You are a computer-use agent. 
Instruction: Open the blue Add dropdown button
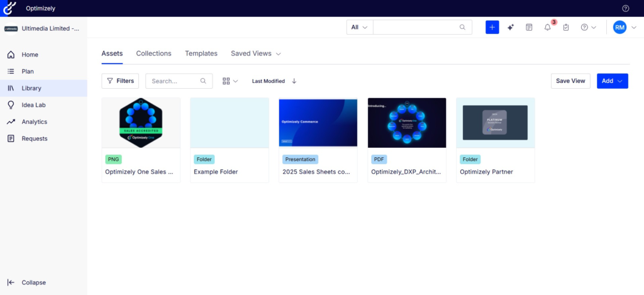pyautogui.click(x=613, y=81)
